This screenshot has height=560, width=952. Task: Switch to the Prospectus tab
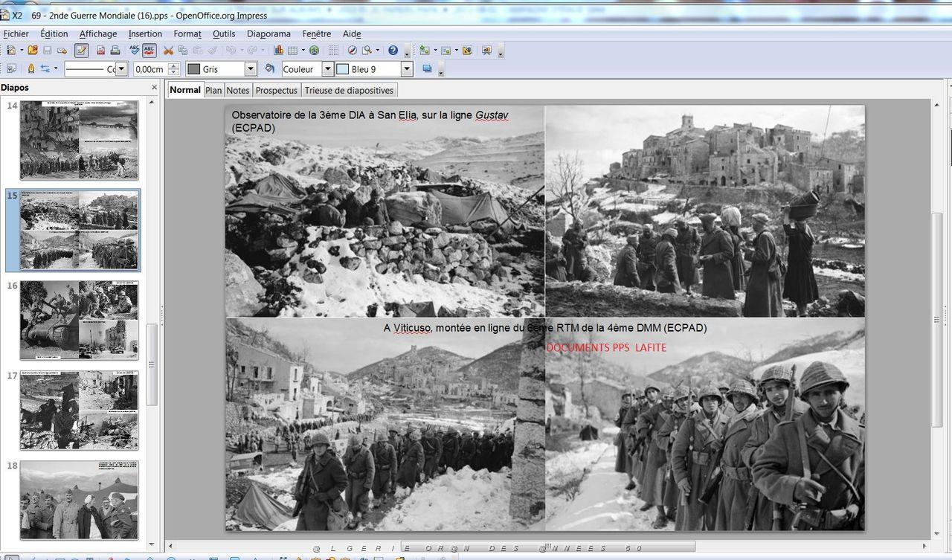click(277, 90)
